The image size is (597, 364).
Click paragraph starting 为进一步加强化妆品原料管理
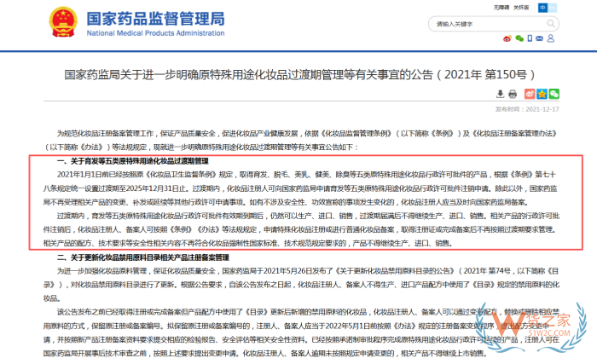(301, 285)
